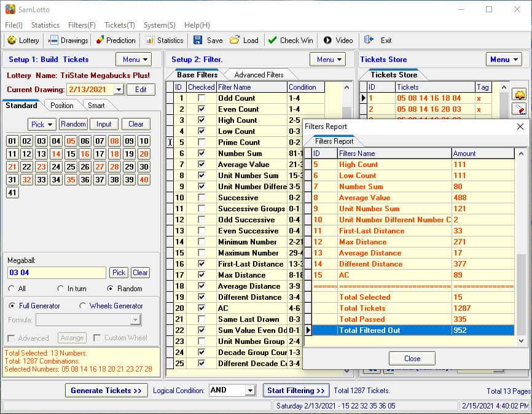Click the Save disk icon
The image size is (532, 414).
coord(197,40)
